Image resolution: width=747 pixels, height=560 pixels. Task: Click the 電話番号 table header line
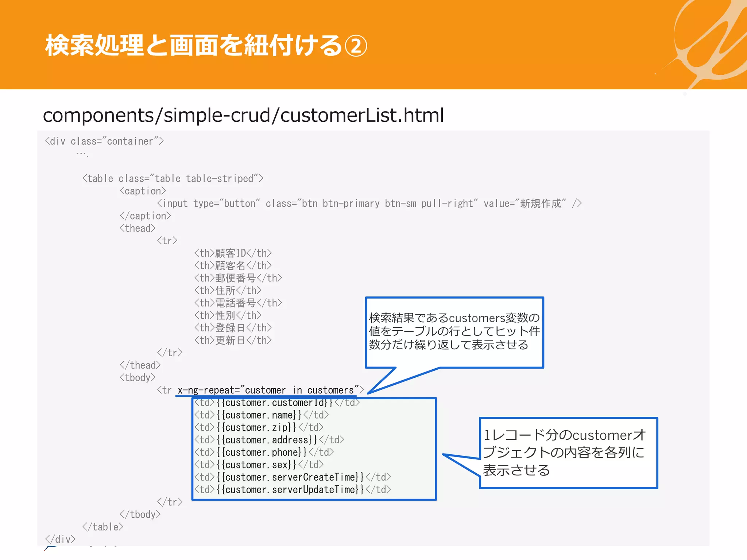238,303
